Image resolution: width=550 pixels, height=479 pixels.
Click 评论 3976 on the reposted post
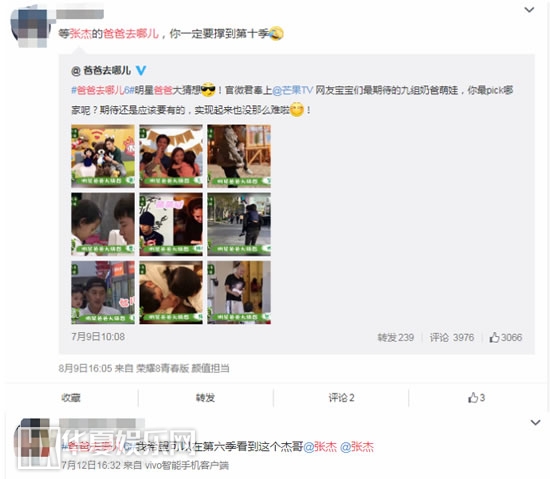[452, 337]
